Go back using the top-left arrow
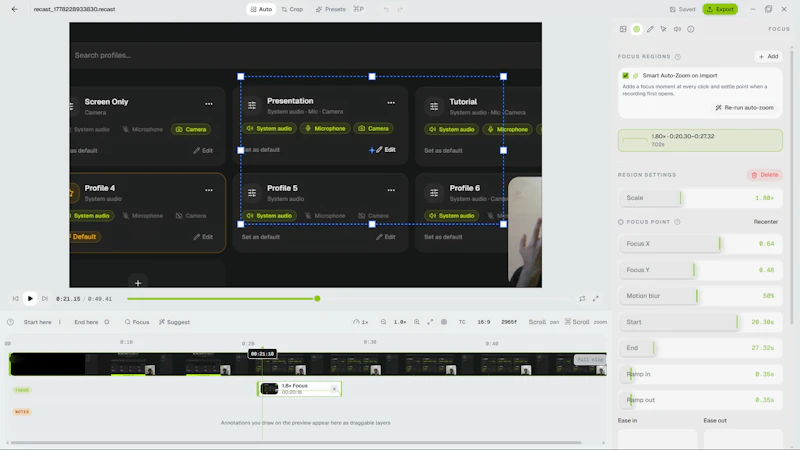 coord(14,9)
